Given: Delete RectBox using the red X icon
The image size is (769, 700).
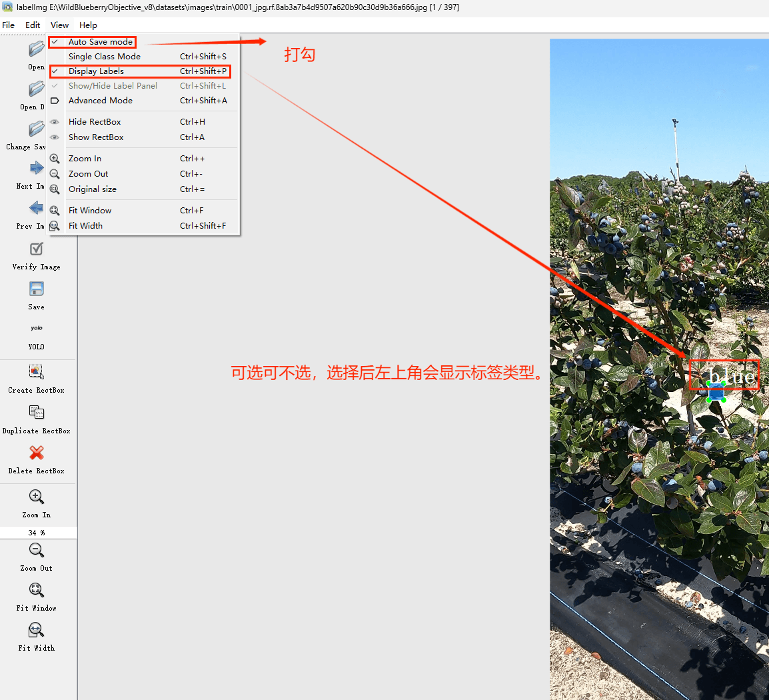Looking at the screenshot, I should 37,453.
